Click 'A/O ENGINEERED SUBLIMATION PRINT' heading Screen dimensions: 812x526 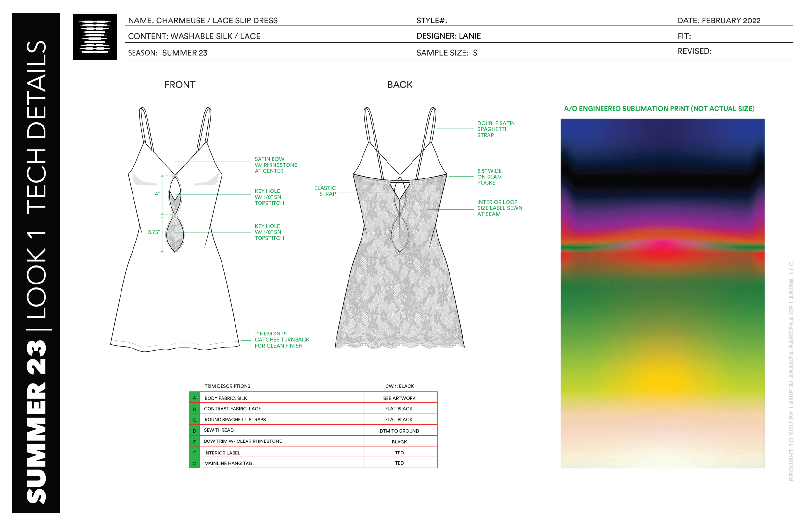pyautogui.click(x=659, y=109)
